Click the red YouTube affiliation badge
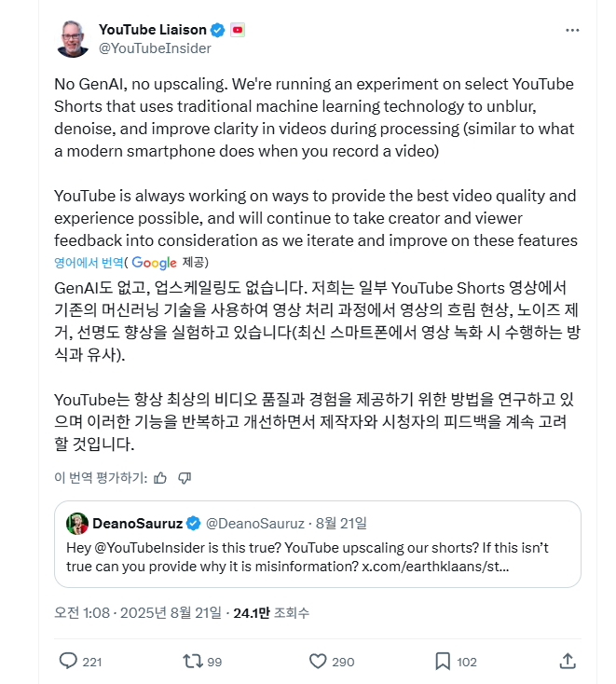 click(x=238, y=30)
